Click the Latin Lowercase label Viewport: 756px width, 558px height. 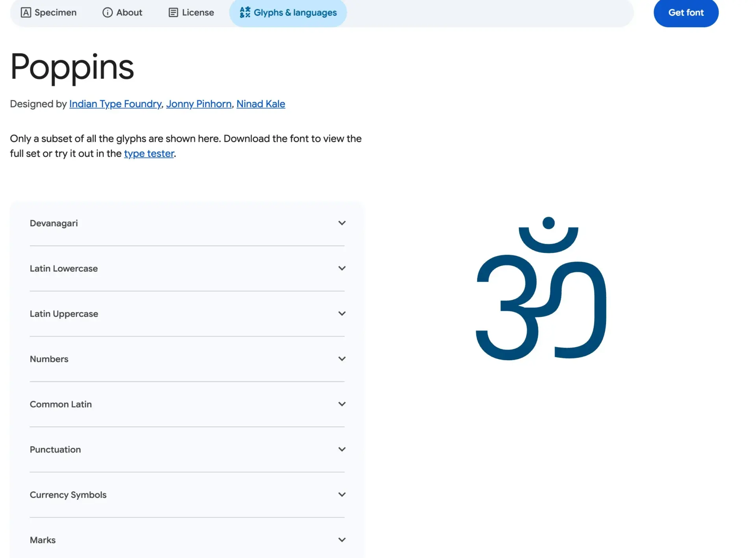[x=64, y=269]
